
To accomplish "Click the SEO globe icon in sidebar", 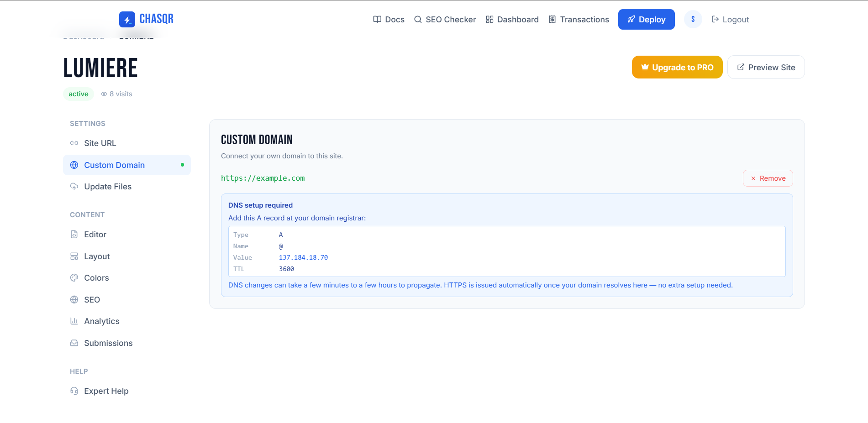I will coord(74,300).
